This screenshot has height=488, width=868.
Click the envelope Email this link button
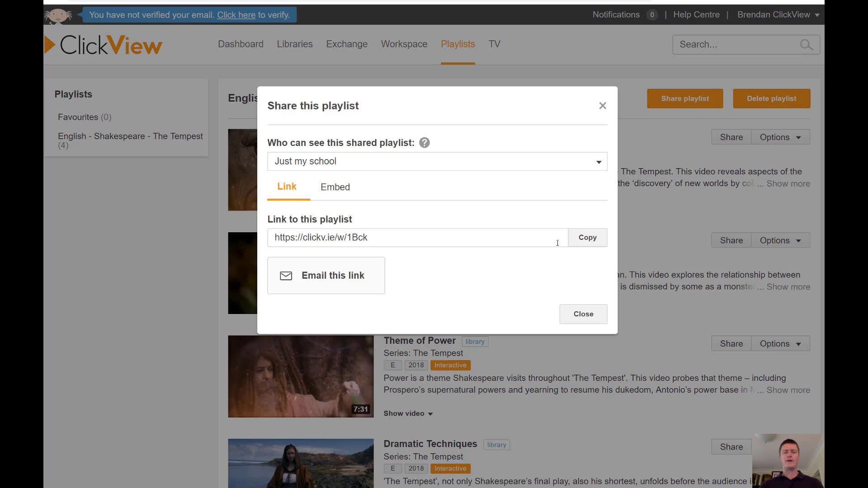click(326, 276)
